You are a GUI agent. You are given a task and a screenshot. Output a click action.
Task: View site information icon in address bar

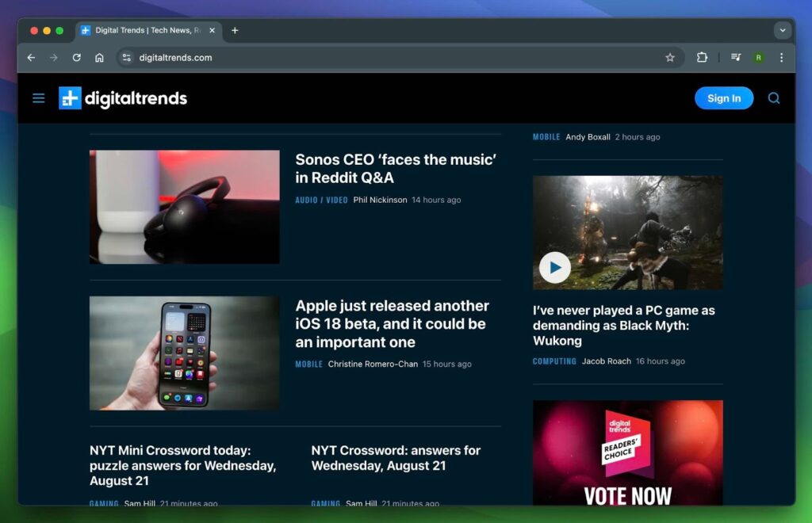pyautogui.click(x=126, y=57)
